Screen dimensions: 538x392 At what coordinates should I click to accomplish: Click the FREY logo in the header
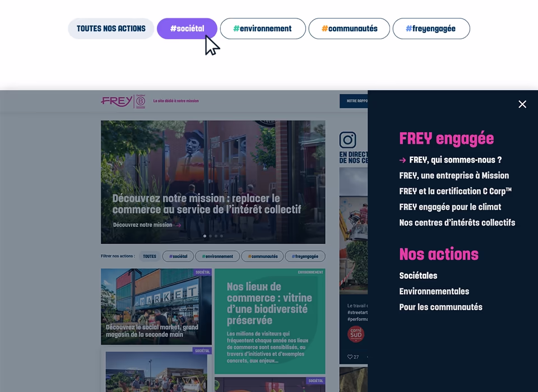pyautogui.click(x=117, y=101)
